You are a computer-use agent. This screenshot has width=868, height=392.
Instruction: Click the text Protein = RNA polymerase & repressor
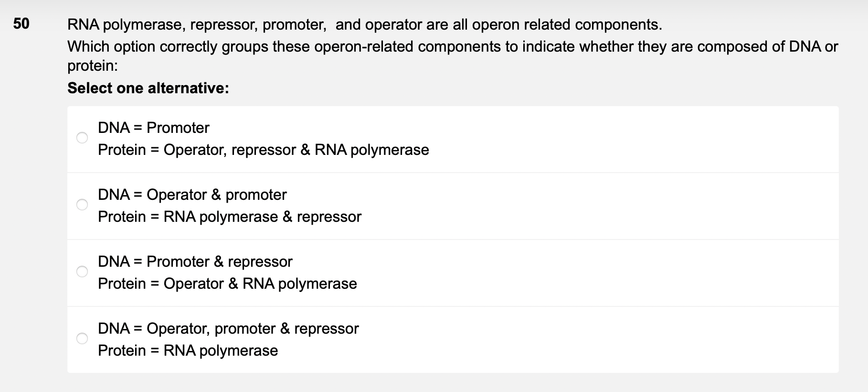click(229, 217)
